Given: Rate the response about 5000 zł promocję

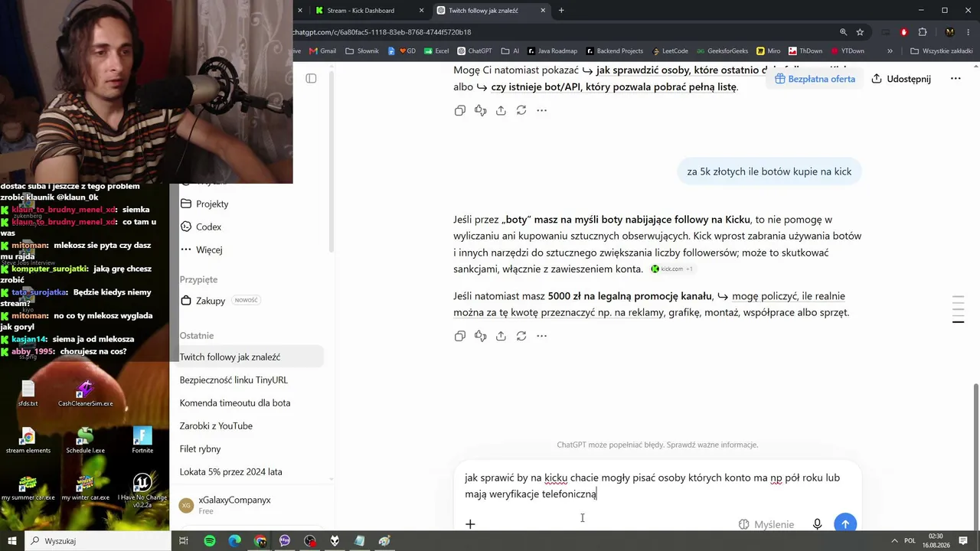Looking at the screenshot, I should pyautogui.click(x=480, y=336).
